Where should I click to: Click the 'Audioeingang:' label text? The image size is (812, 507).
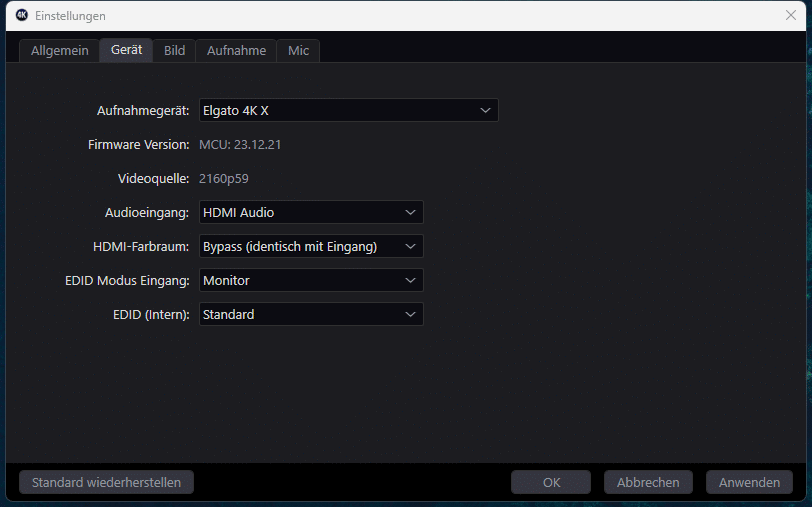point(147,212)
